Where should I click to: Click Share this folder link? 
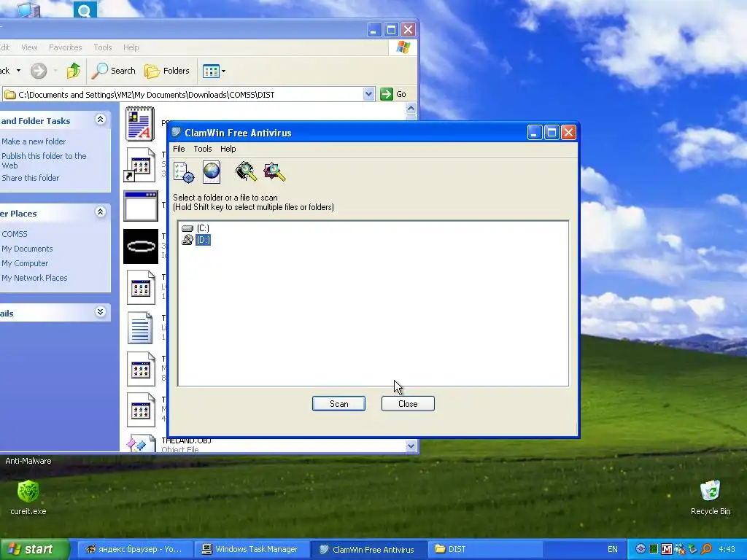click(x=31, y=178)
